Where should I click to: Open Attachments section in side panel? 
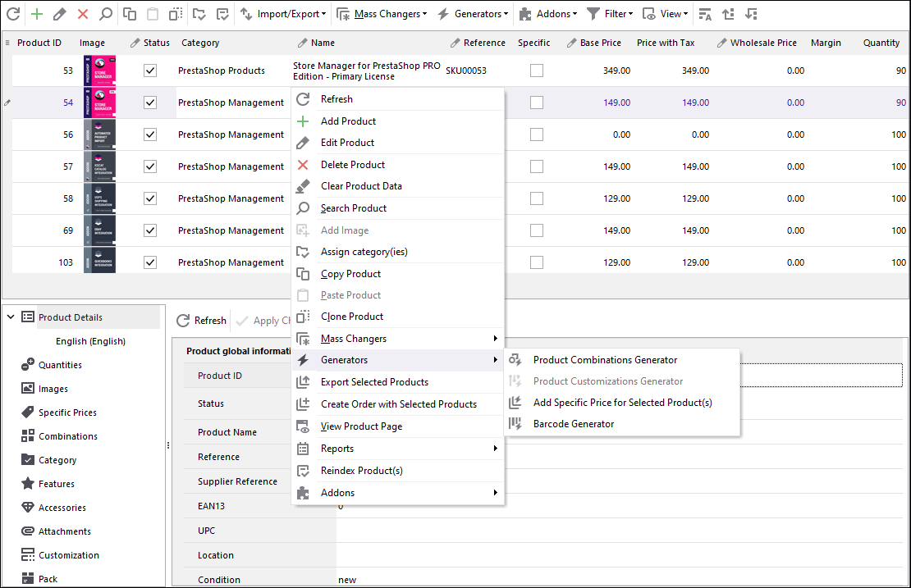tap(65, 531)
